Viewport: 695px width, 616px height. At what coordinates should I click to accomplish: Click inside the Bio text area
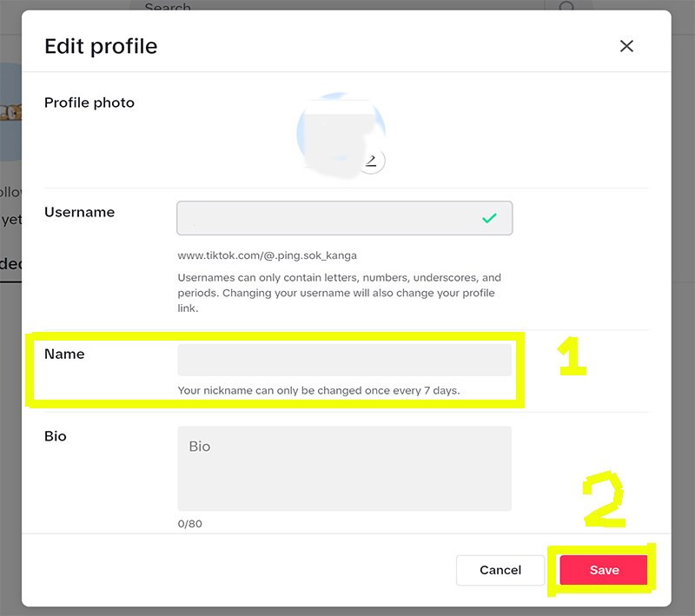pyautogui.click(x=344, y=468)
